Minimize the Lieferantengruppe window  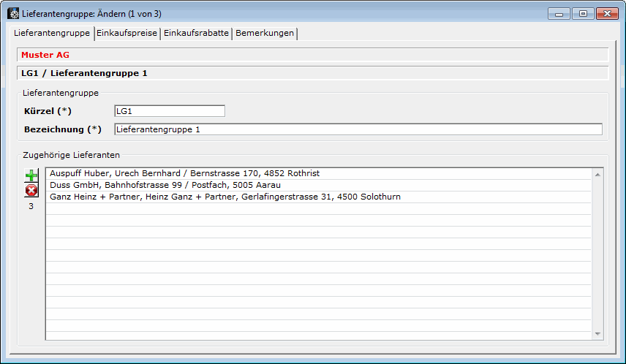560,13
